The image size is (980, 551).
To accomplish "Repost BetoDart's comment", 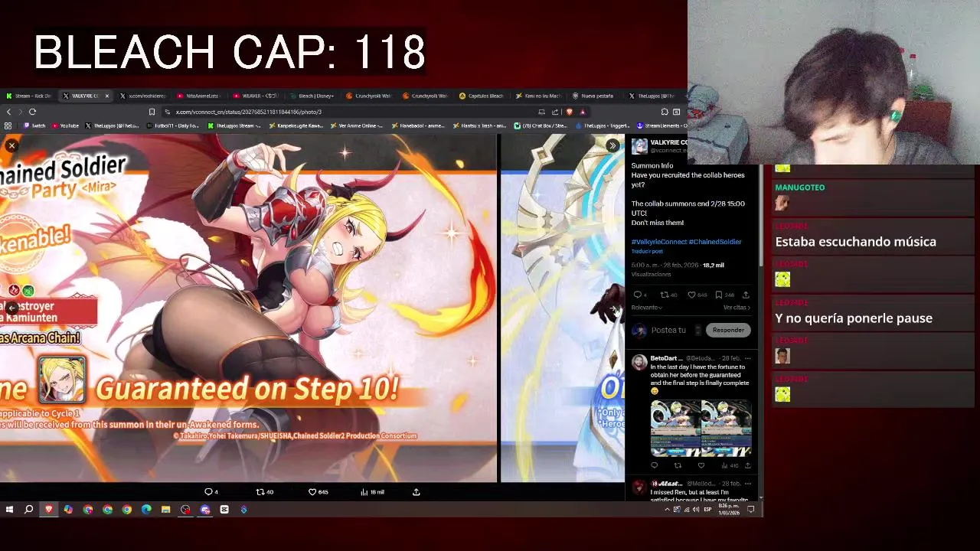I will [678, 465].
